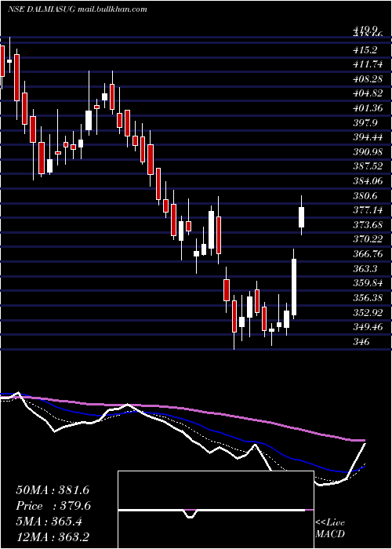This screenshot has width=392, height=549.
Task: Click the last white candlestick near 377
Action: click(x=301, y=217)
